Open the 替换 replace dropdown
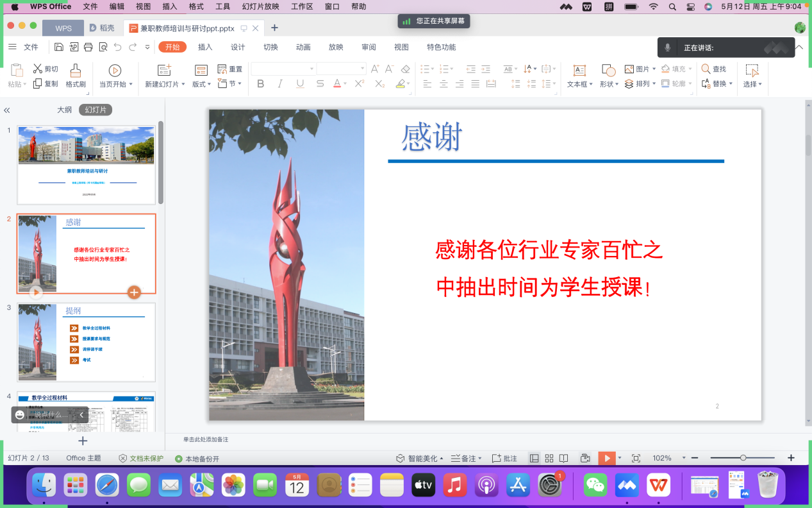Image resolution: width=812 pixels, height=508 pixels. pyautogui.click(x=717, y=83)
